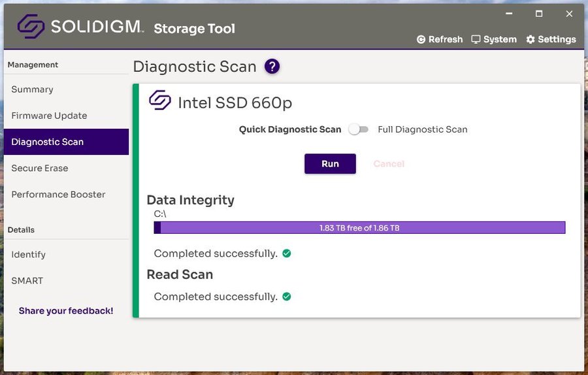Go to Firmware Update section
The width and height of the screenshot is (588, 375).
pyautogui.click(x=49, y=116)
